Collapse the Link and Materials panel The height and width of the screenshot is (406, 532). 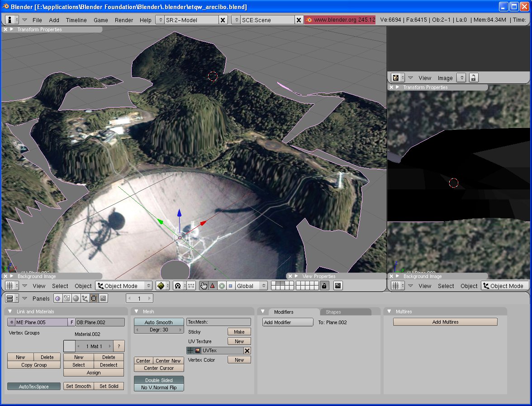pyautogui.click(x=10, y=312)
